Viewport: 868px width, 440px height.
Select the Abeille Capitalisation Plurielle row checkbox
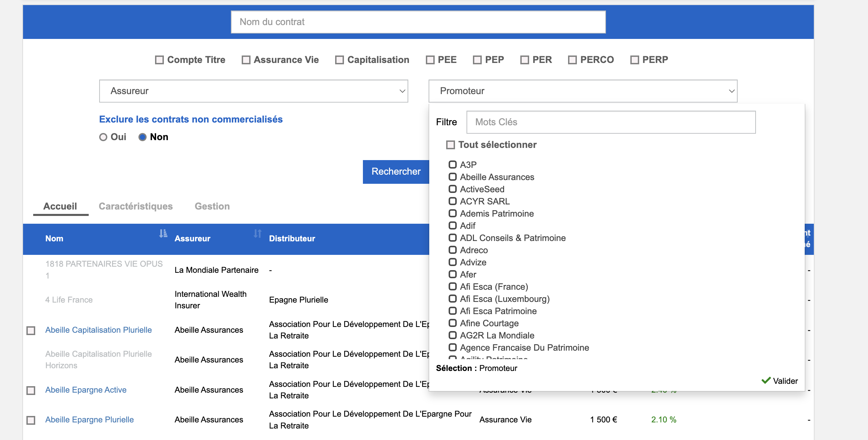pos(31,330)
